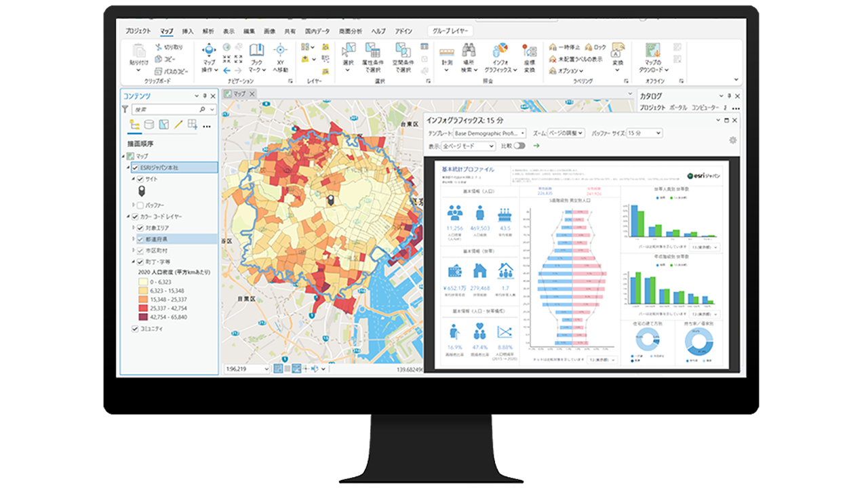Switch to the 解析 (Analysis) ribbon tab
Viewport: 868px width, 488px height.
[x=208, y=31]
